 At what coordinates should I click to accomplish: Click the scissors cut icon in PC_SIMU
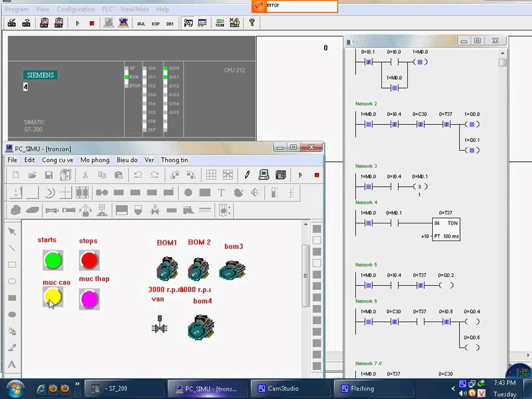click(x=85, y=175)
